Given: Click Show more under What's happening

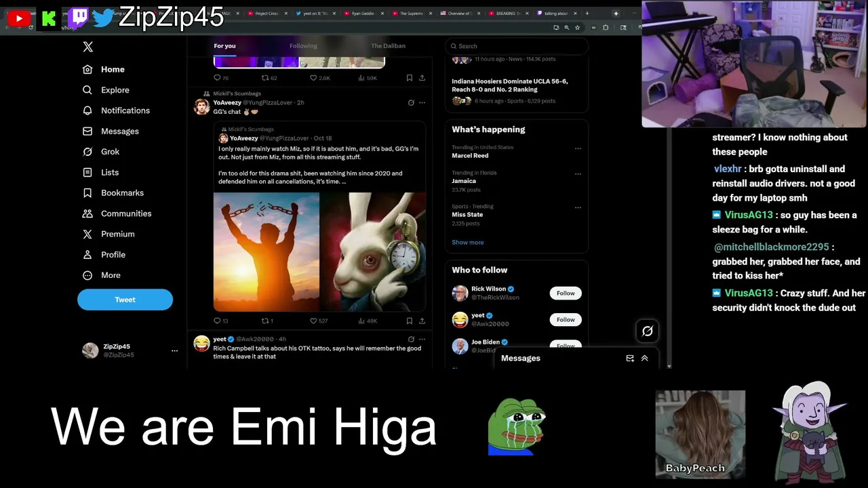Looking at the screenshot, I should [468, 243].
